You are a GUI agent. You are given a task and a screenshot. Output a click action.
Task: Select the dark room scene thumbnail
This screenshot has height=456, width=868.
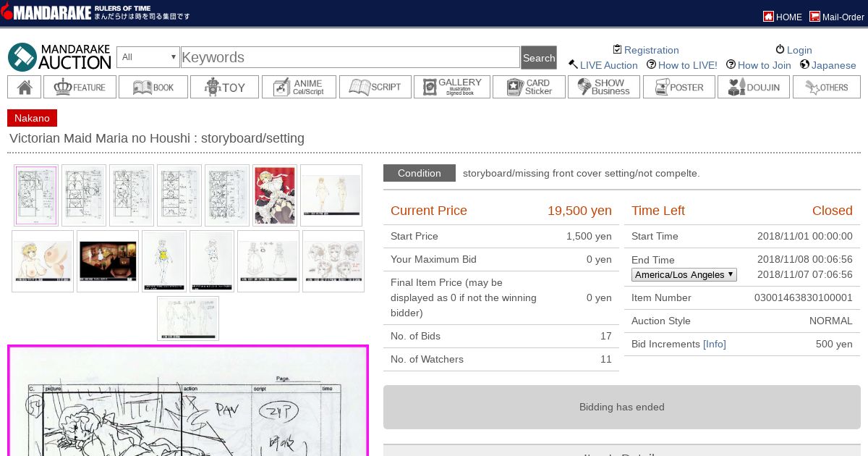108,261
